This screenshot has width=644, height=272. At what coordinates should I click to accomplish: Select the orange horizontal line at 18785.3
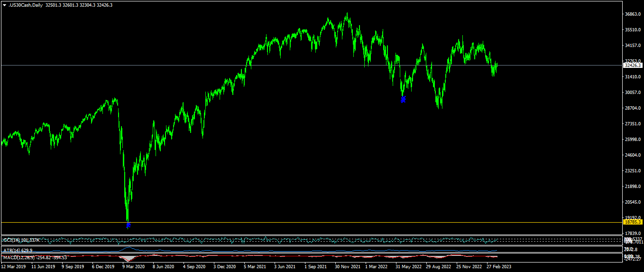pyautogui.click(x=311, y=222)
